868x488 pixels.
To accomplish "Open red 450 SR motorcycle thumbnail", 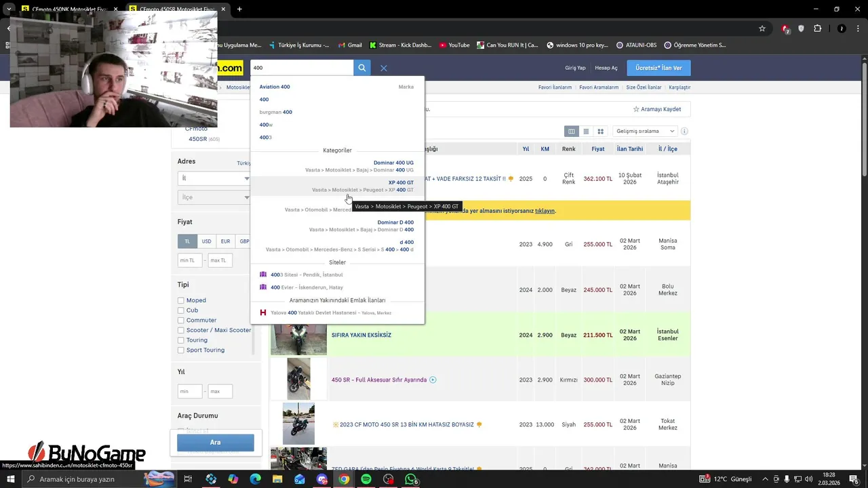I will point(298,379).
